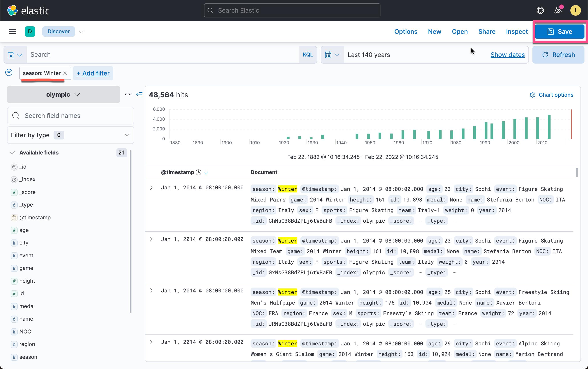Open the hamburger navigation menu

pos(12,32)
